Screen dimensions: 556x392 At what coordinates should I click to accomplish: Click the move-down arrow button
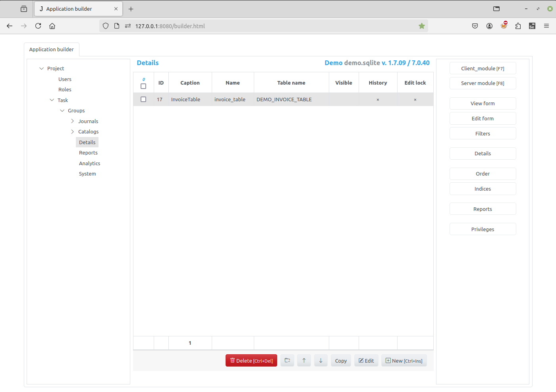(320, 361)
